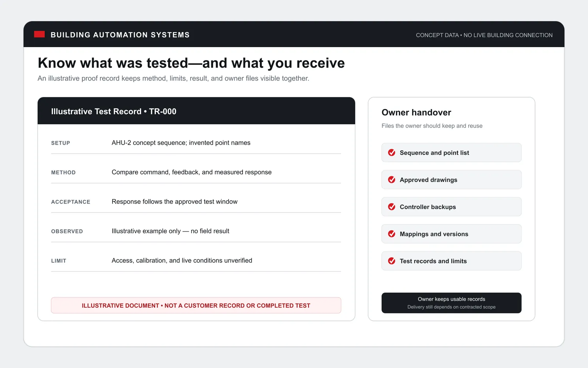Click 'AHU-2 concept sequence; invented point names'
The width and height of the screenshot is (588, 368).
[181, 143]
